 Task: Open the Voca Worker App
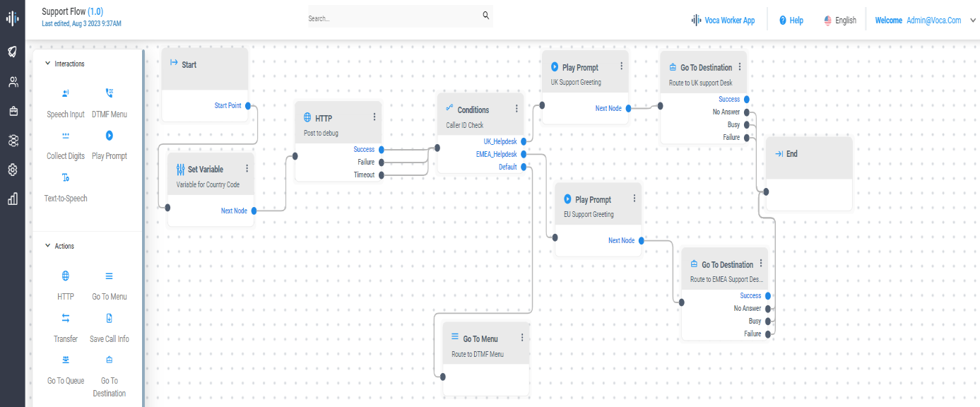pyautogui.click(x=723, y=20)
